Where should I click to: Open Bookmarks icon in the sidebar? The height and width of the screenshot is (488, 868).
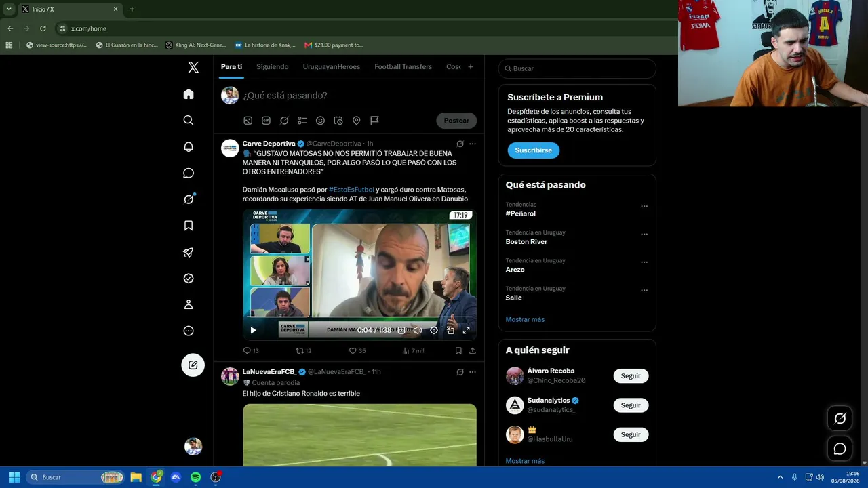(x=189, y=226)
